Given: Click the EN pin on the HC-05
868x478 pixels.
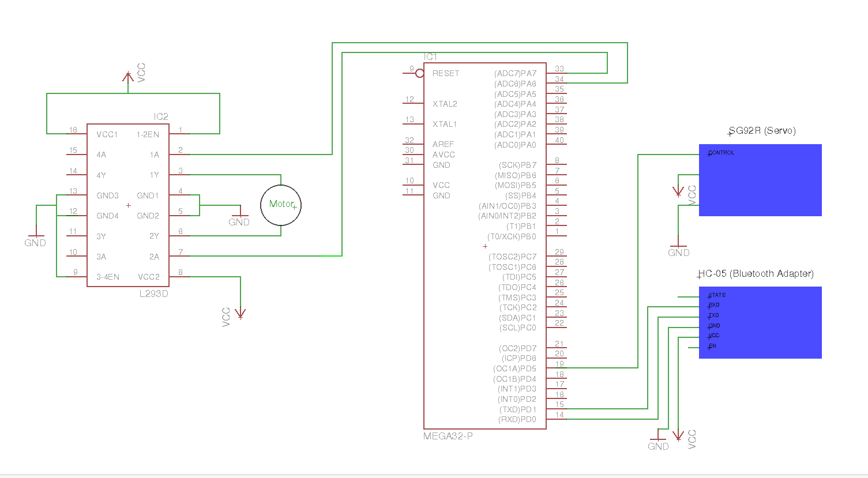Looking at the screenshot, I should point(713,347).
